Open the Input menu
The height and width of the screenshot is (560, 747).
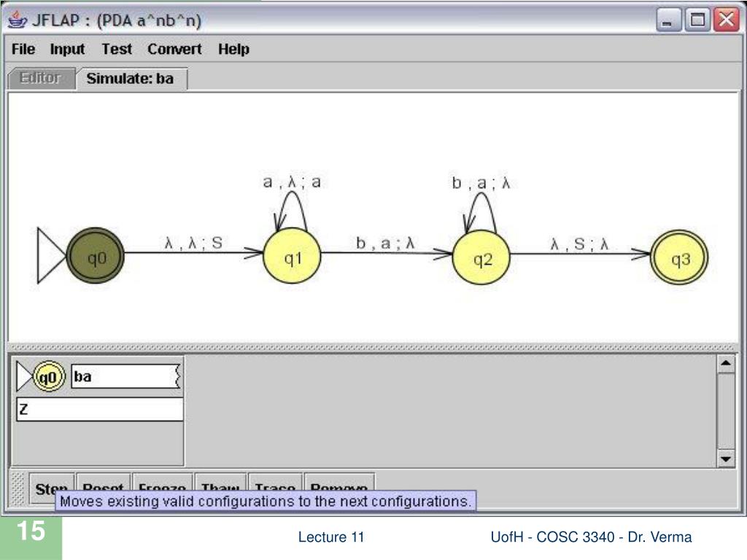click(67, 49)
